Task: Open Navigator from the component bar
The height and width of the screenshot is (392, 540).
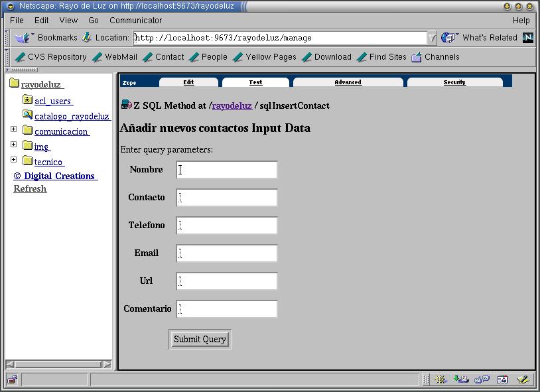Action: click(x=440, y=379)
